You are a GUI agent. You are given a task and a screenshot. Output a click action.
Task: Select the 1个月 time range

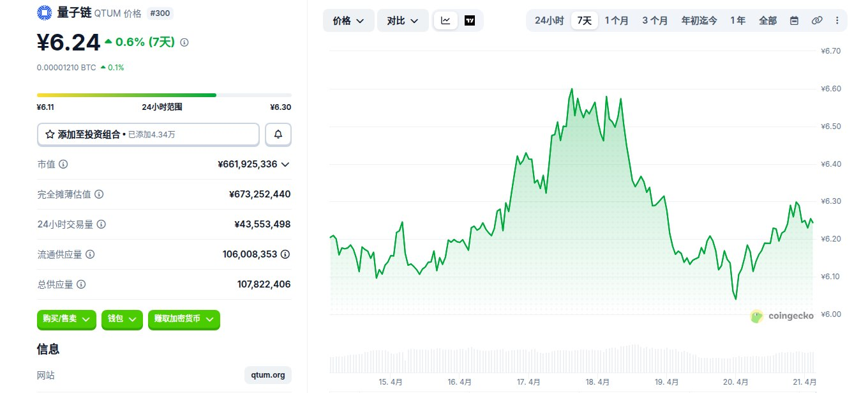[x=617, y=20]
